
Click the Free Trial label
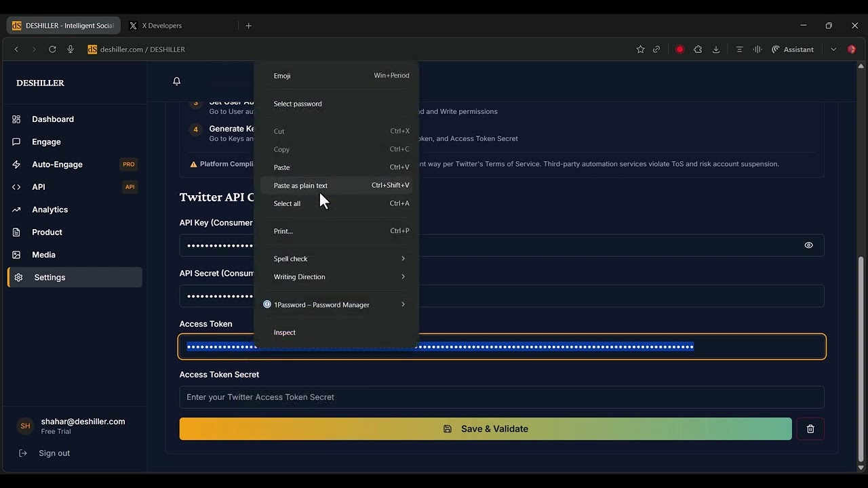56,432
